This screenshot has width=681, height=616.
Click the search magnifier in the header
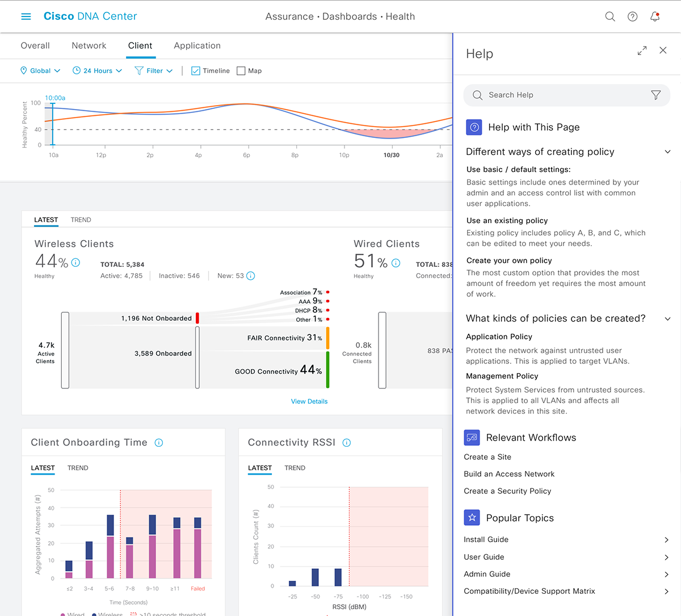click(x=610, y=16)
